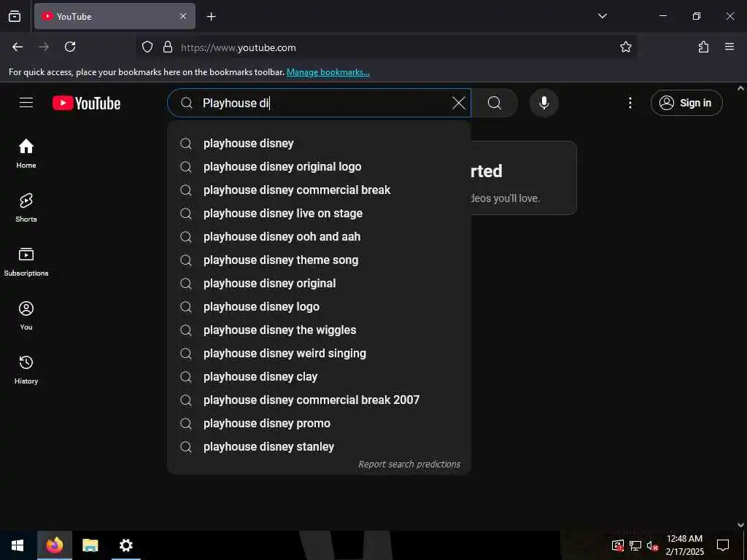
Task: Open Firefox View icon
Action: (15, 17)
